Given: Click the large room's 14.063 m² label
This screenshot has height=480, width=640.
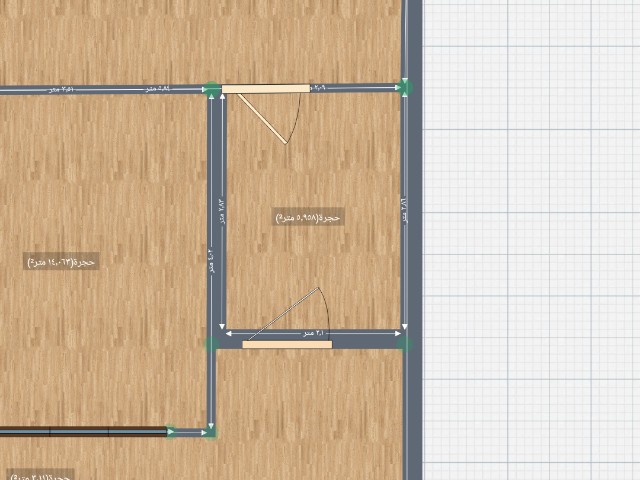Looking at the screenshot, I should coord(62,261).
